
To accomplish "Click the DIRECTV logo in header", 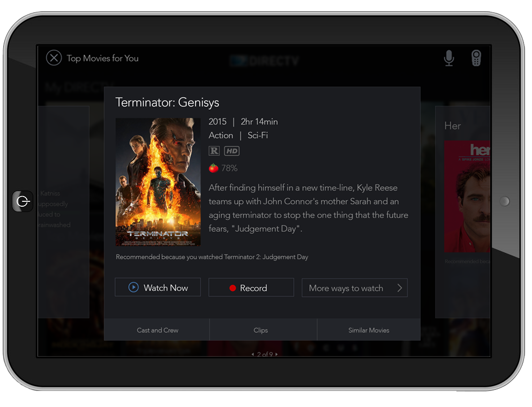I will click(x=264, y=61).
